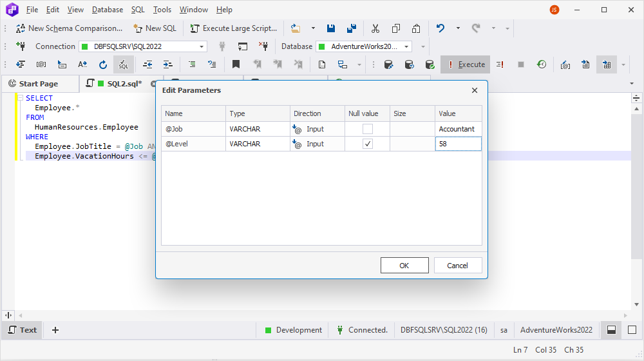The width and height of the screenshot is (644, 361).
Task: Close the Edit Parameters dialog
Action: tap(475, 90)
